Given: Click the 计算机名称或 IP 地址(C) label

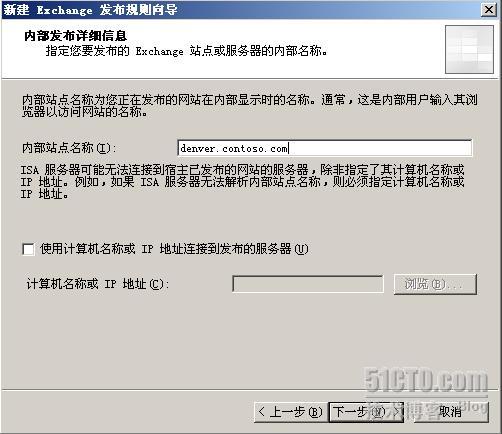Looking at the screenshot, I should coord(98,284).
